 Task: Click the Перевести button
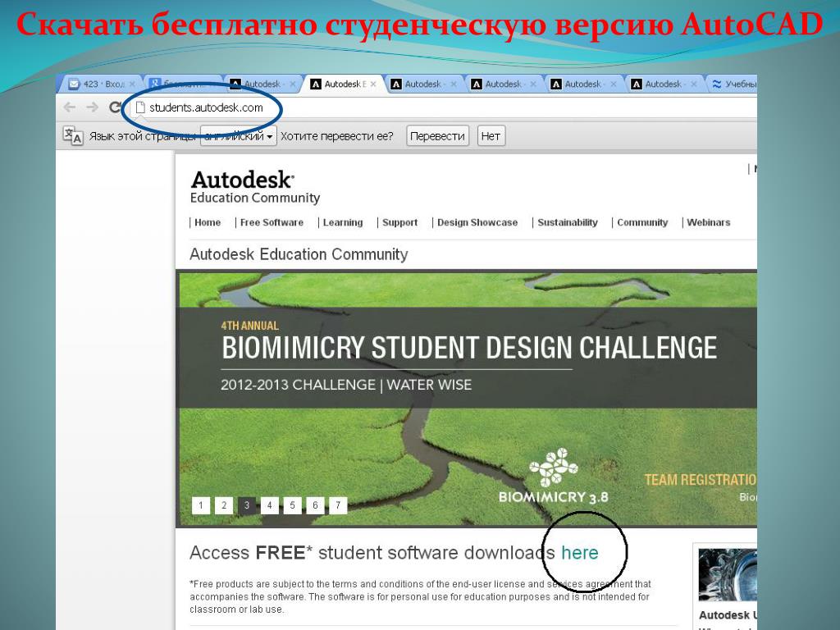click(437, 136)
